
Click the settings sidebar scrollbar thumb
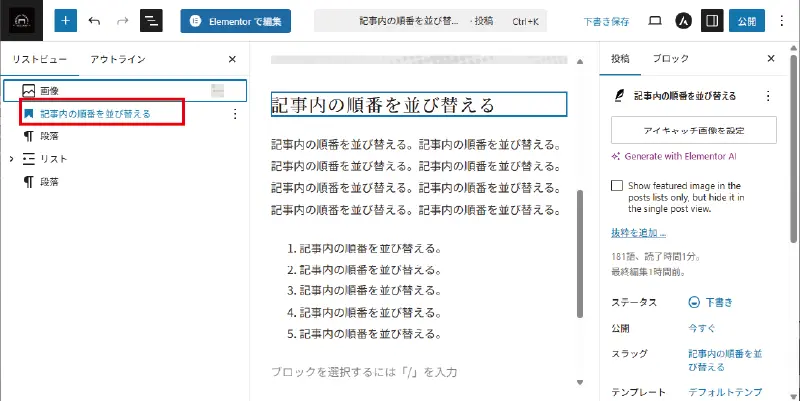[793, 147]
